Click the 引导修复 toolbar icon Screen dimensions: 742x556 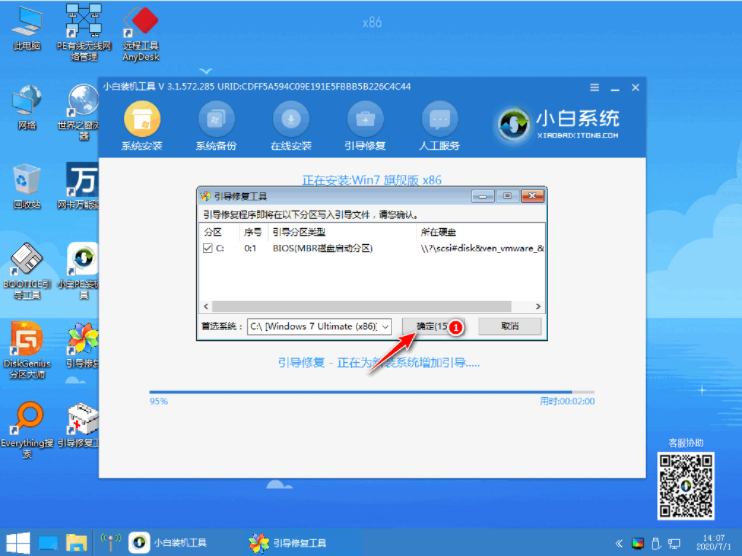363,119
